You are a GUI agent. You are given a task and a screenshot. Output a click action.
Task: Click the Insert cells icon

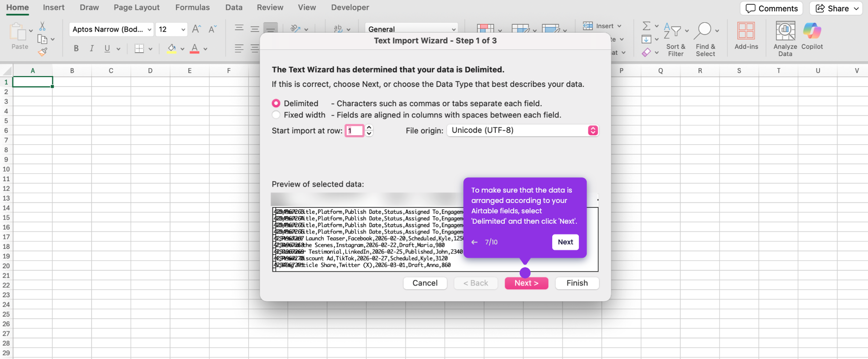[x=588, y=26]
